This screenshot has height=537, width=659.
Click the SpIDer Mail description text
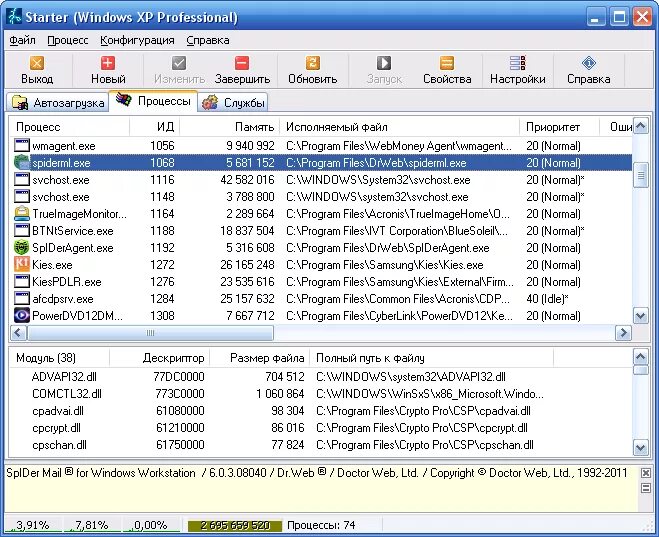click(x=316, y=473)
